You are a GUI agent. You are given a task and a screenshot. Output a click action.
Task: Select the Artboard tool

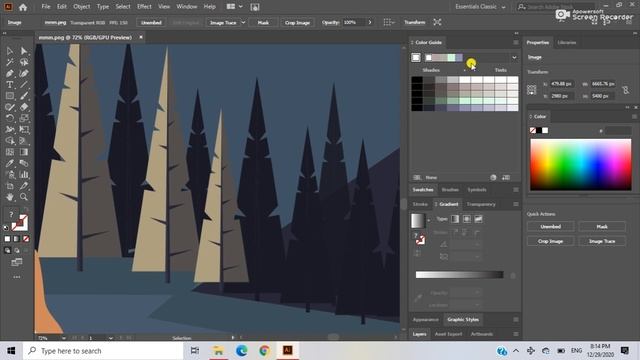point(10,186)
